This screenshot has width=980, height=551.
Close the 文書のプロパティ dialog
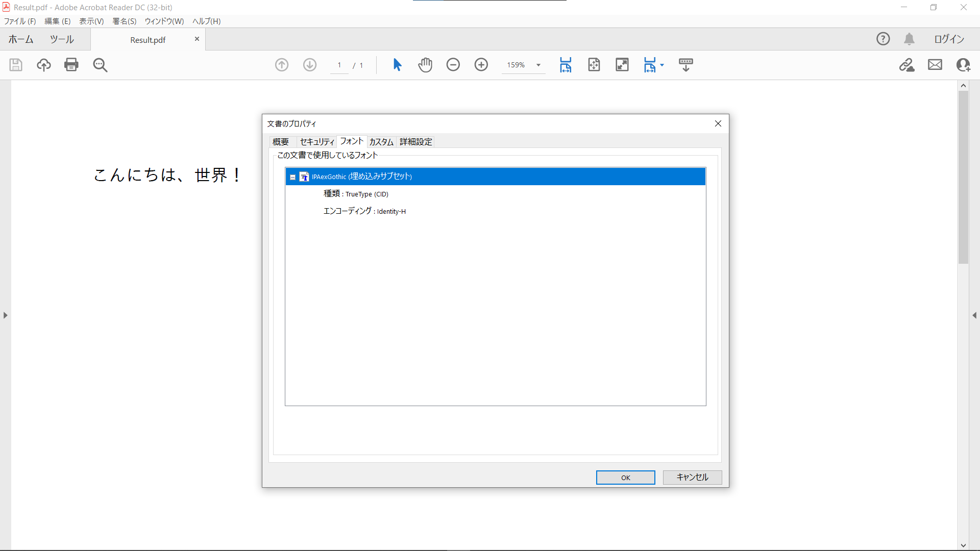pyautogui.click(x=718, y=123)
